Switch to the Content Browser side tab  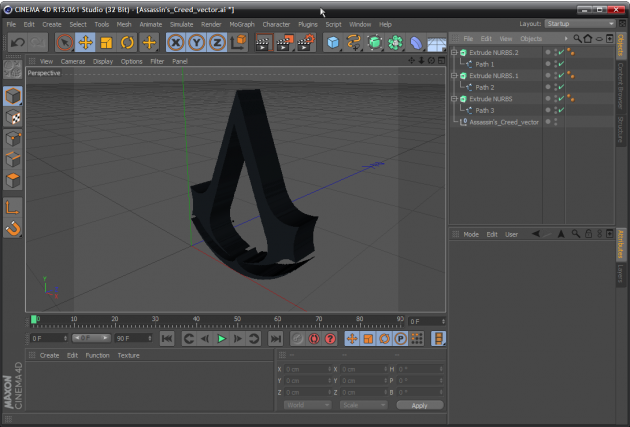pyautogui.click(x=621, y=83)
